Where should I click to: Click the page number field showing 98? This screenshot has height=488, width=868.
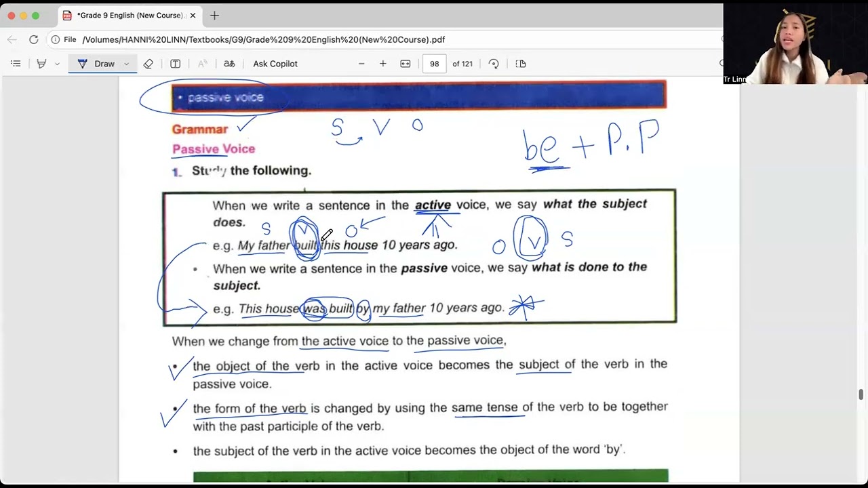click(434, 64)
